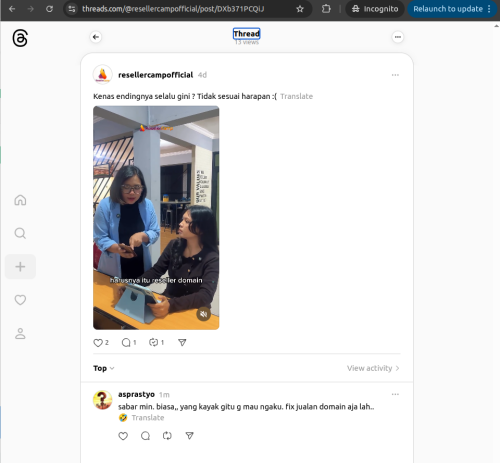Viewport: 500px width, 463px height.
Task: Play the video in the post
Action: tap(156, 218)
